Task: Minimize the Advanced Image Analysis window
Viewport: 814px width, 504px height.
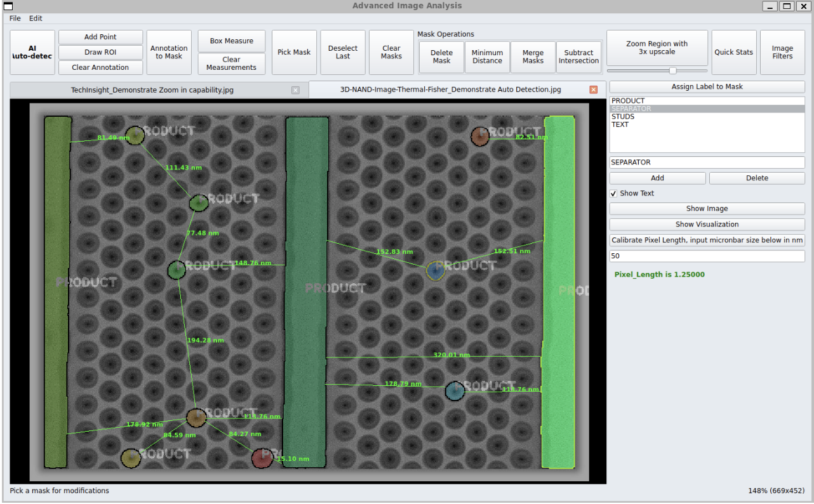Action: (x=771, y=6)
